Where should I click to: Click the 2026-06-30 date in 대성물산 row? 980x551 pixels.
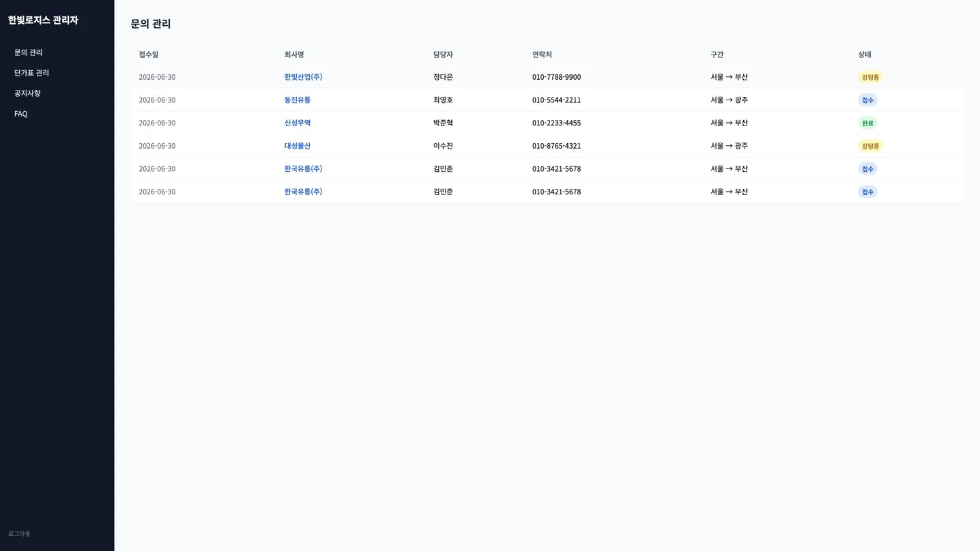pyautogui.click(x=157, y=146)
